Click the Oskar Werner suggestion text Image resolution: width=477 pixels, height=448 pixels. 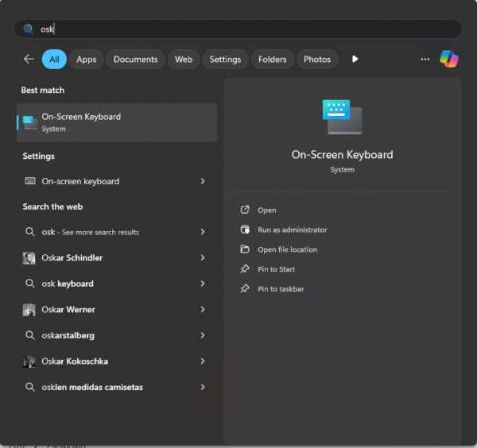click(x=68, y=310)
